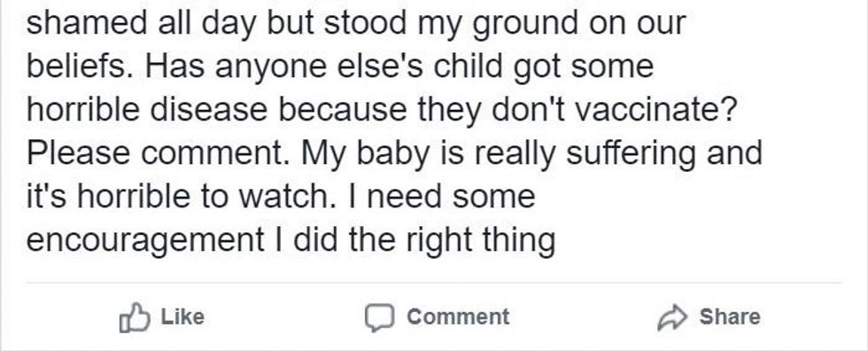Select the Share text label
The image size is (868, 351).
coord(729,316)
